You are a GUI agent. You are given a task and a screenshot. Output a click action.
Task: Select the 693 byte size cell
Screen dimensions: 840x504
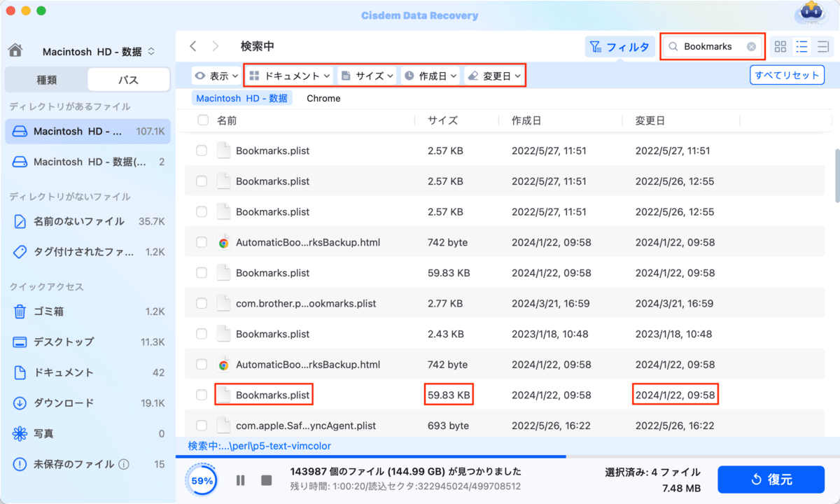click(448, 425)
